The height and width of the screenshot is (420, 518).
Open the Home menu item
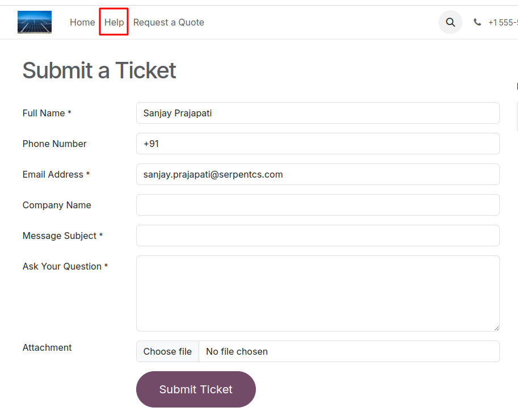pyautogui.click(x=82, y=22)
